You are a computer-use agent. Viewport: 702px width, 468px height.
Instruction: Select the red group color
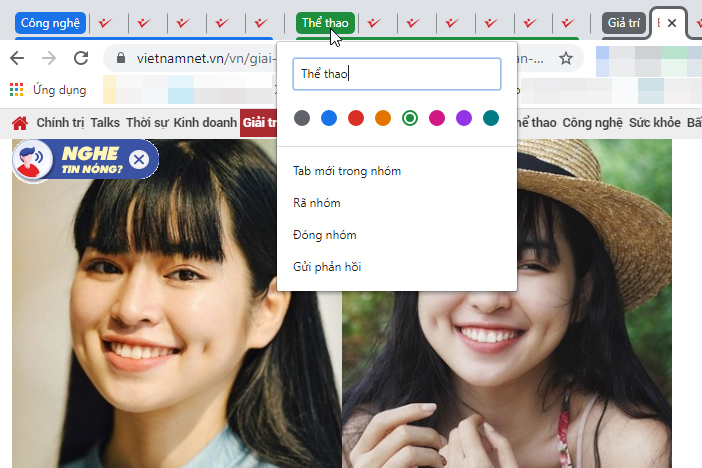pyautogui.click(x=356, y=118)
